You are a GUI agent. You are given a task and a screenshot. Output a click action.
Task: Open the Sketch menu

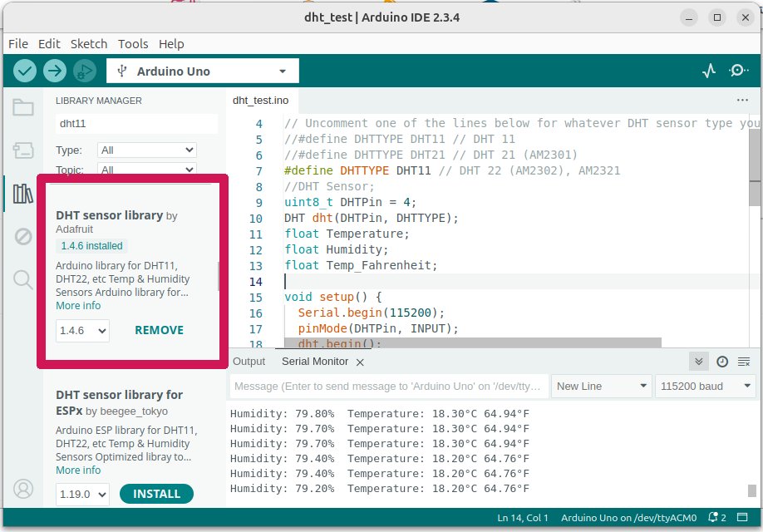coord(89,44)
